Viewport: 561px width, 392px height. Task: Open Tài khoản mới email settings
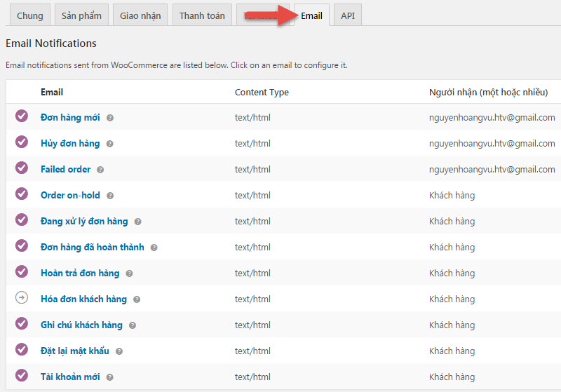(x=70, y=377)
